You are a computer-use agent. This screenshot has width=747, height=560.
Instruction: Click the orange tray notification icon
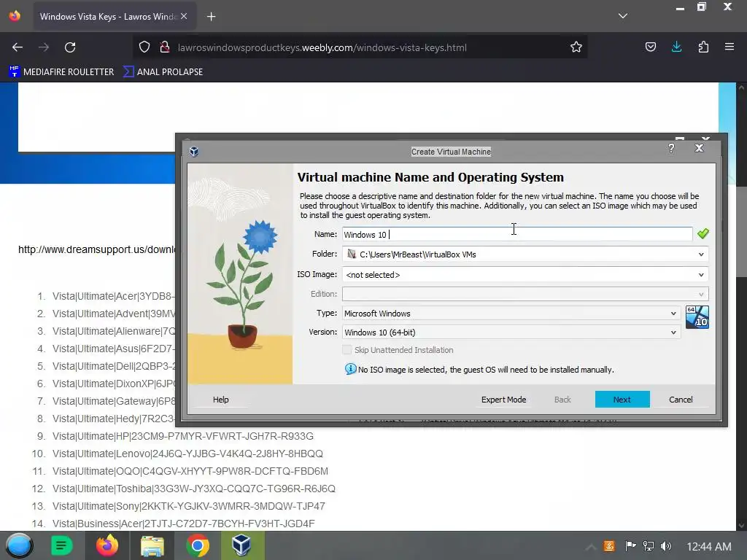click(609, 545)
